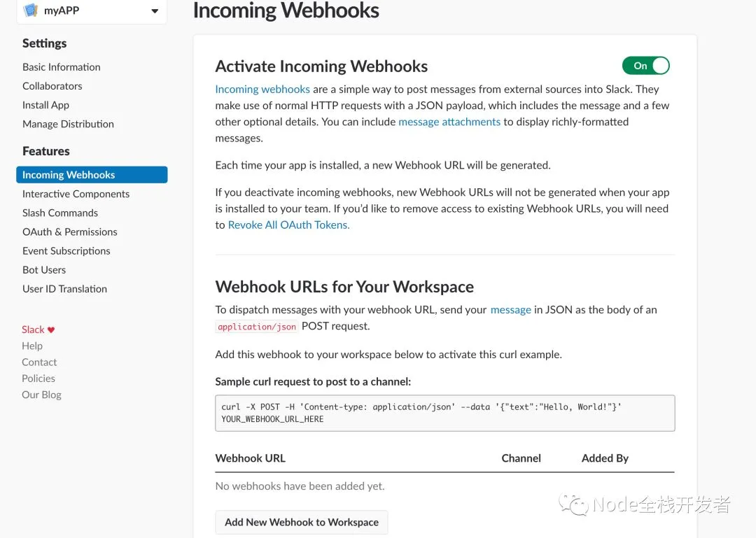The height and width of the screenshot is (538, 756).
Task: Follow the Revoke All OAuth Tokens link
Action: 288,225
